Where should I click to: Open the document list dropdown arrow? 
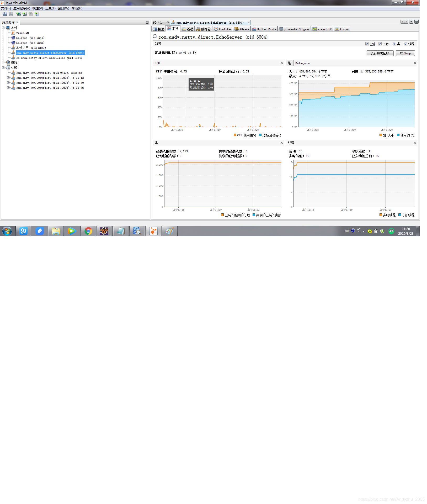click(411, 22)
